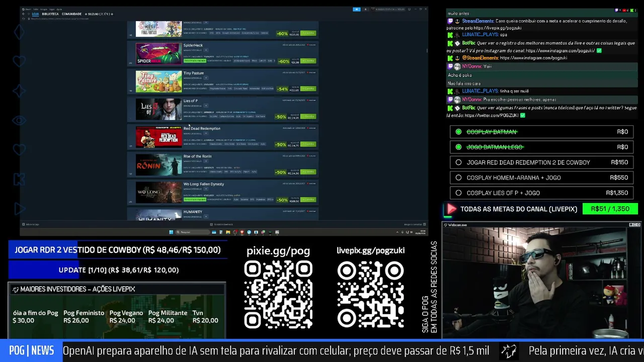Open HUMANITY's Minhas Categorias dropdown

pyautogui.click(x=206, y=217)
